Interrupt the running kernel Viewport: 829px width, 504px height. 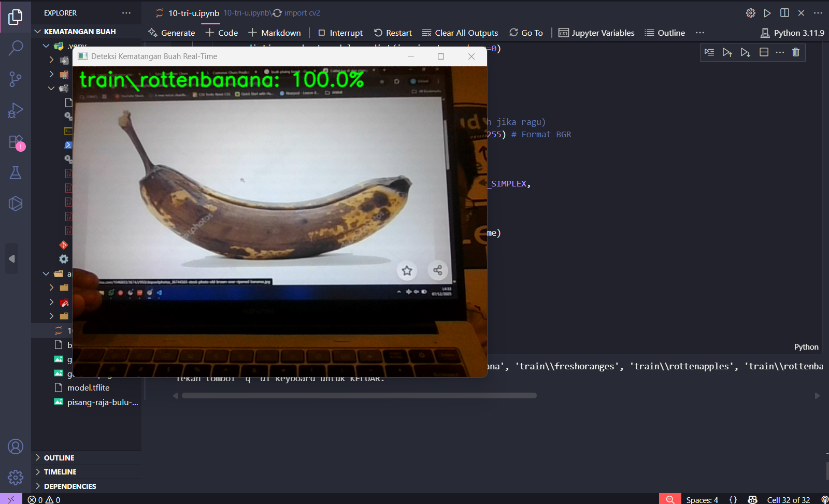340,33
